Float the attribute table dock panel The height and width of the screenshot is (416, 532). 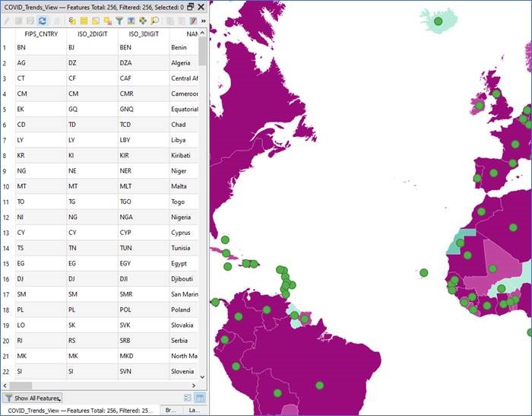coord(190,7)
